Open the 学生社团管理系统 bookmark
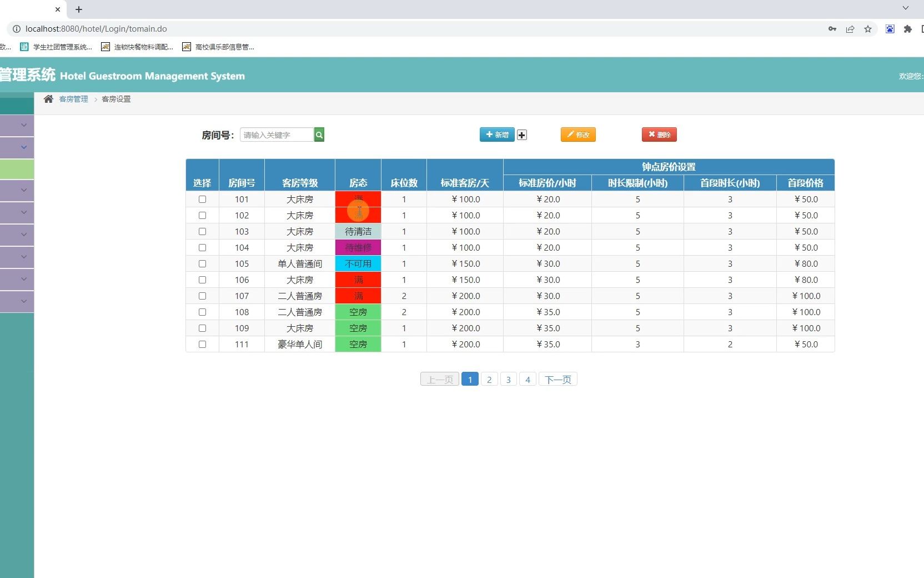The height and width of the screenshot is (578, 924). point(57,47)
